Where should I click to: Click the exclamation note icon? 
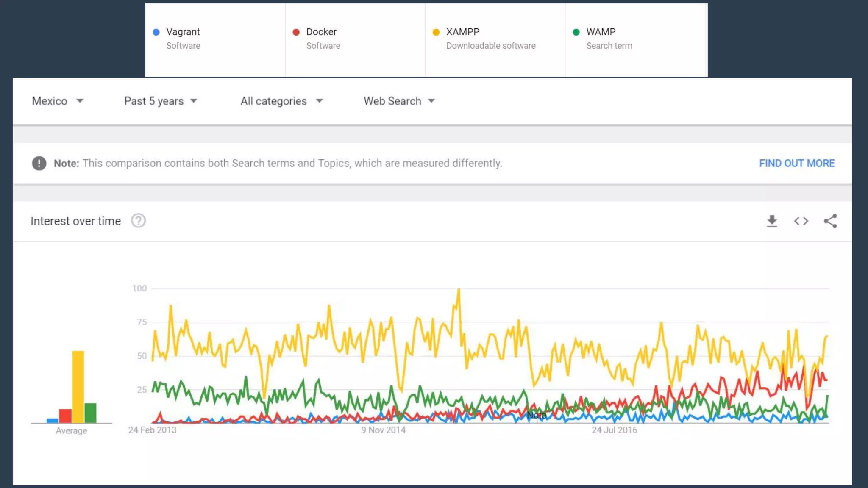[39, 163]
